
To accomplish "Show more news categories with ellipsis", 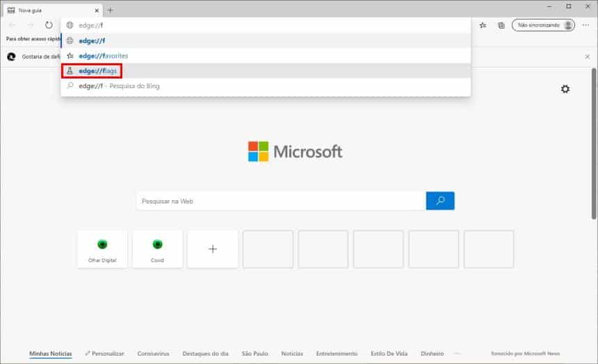I will pos(458,354).
